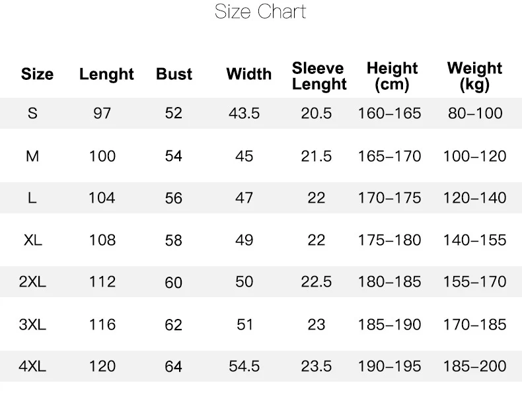Screen dimensions: 522x420
Task: Click the Sleeve Lenght column header
Action: coord(318,76)
